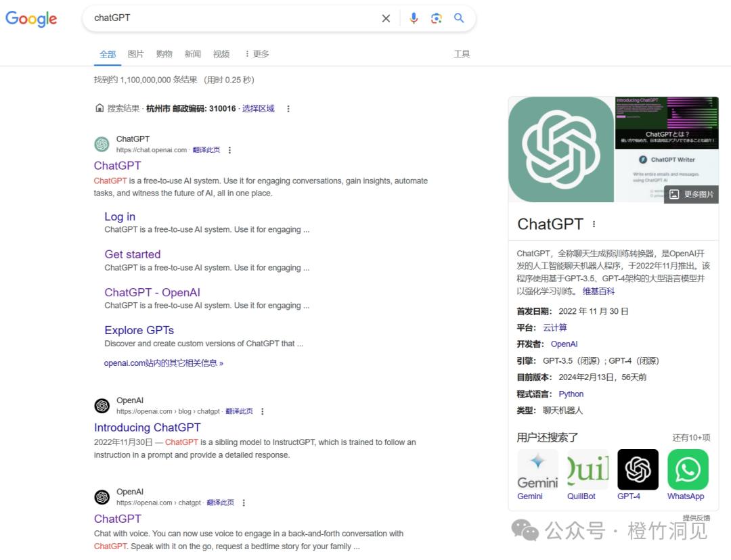Image resolution: width=731 pixels, height=560 pixels.
Task: Click the Google logo
Action: click(x=31, y=19)
